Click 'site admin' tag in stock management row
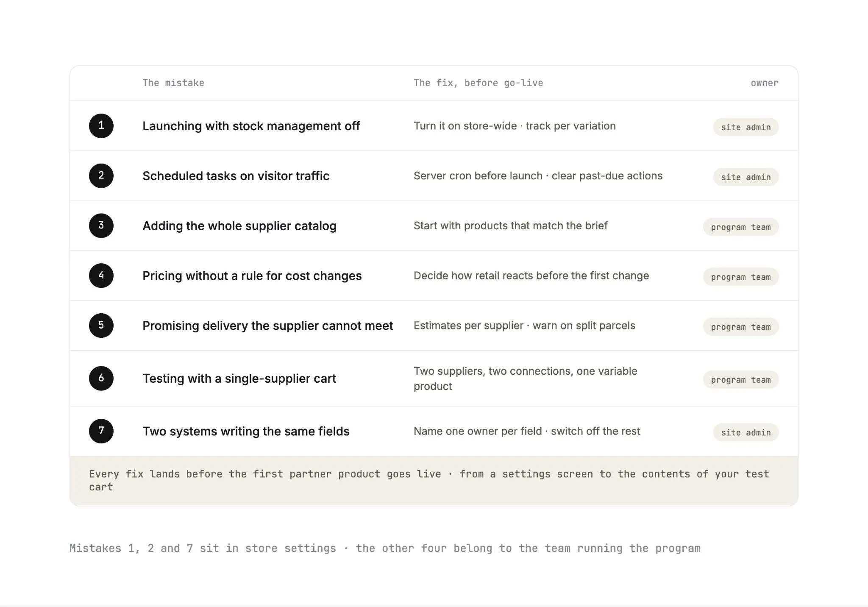 746,127
